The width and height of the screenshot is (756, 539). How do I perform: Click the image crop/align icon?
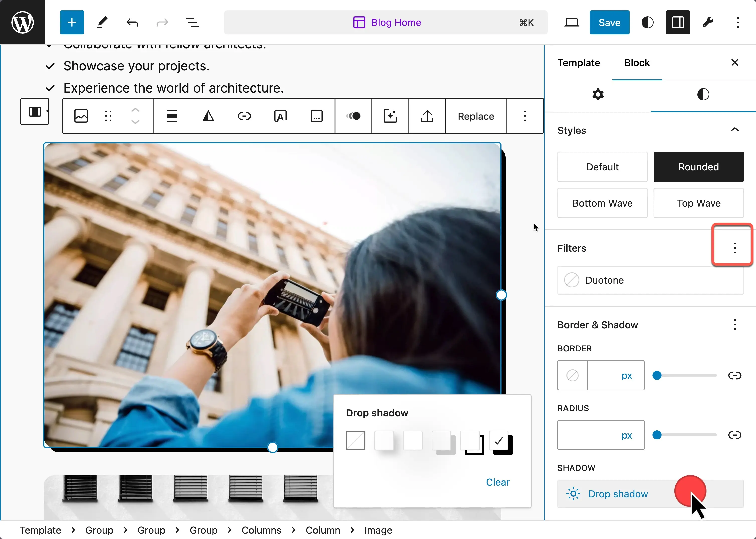pyautogui.click(x=173, y=116)
